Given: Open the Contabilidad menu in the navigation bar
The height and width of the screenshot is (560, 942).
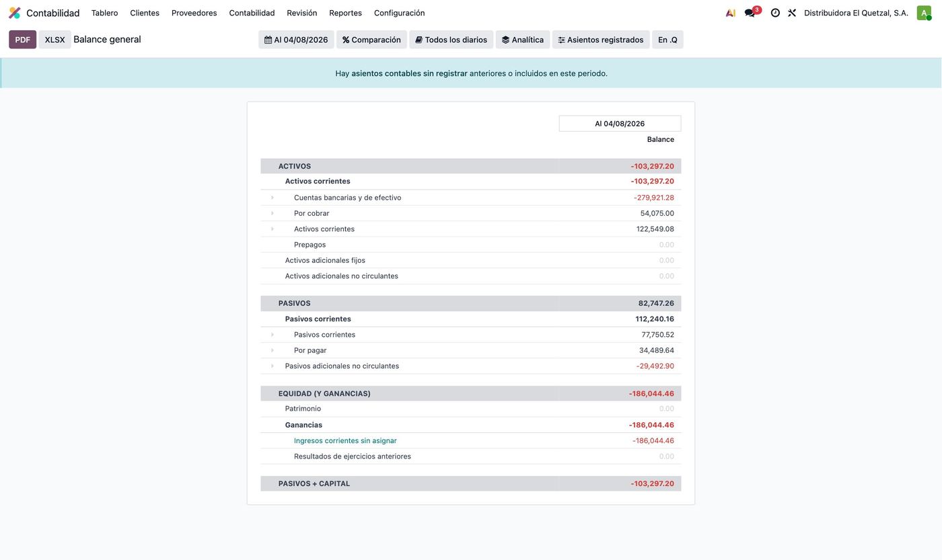Looking at the screenshot, I should (252, 13).
